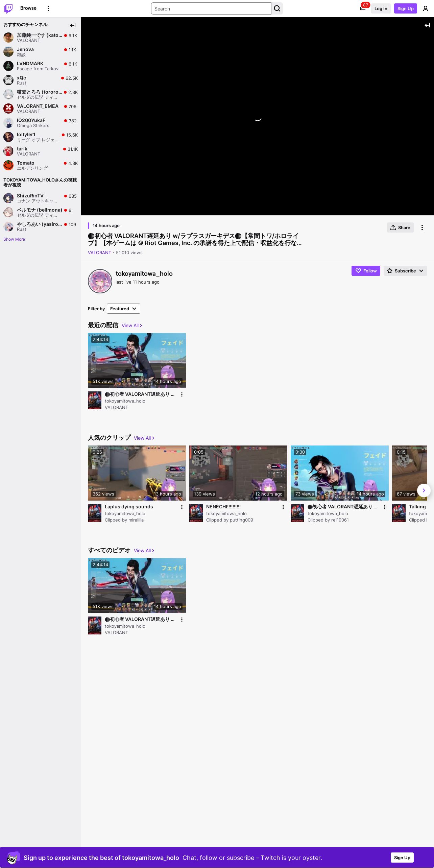Play the 0:05 NENECHI clip thumbnail
This screenshot has height=868, width=434.
[238, 473]
